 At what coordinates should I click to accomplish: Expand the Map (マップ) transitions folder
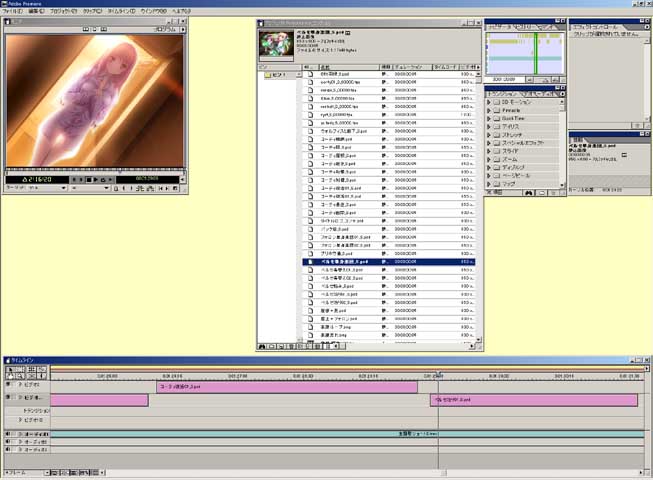[x=489, y=184]
